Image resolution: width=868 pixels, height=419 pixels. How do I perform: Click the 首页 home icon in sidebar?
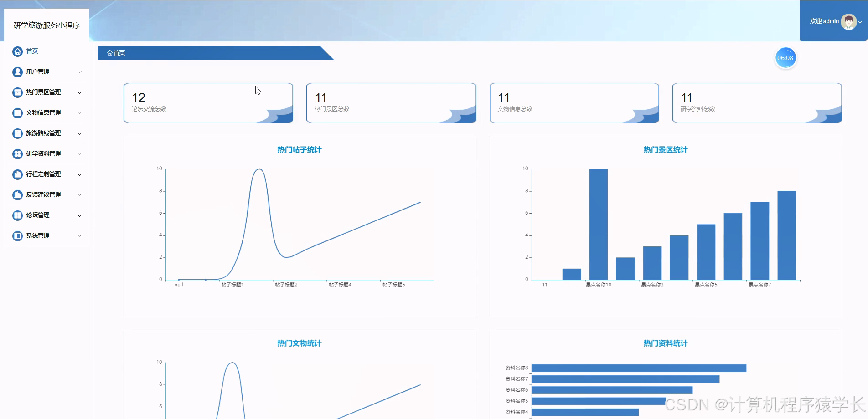coord(17,51)
